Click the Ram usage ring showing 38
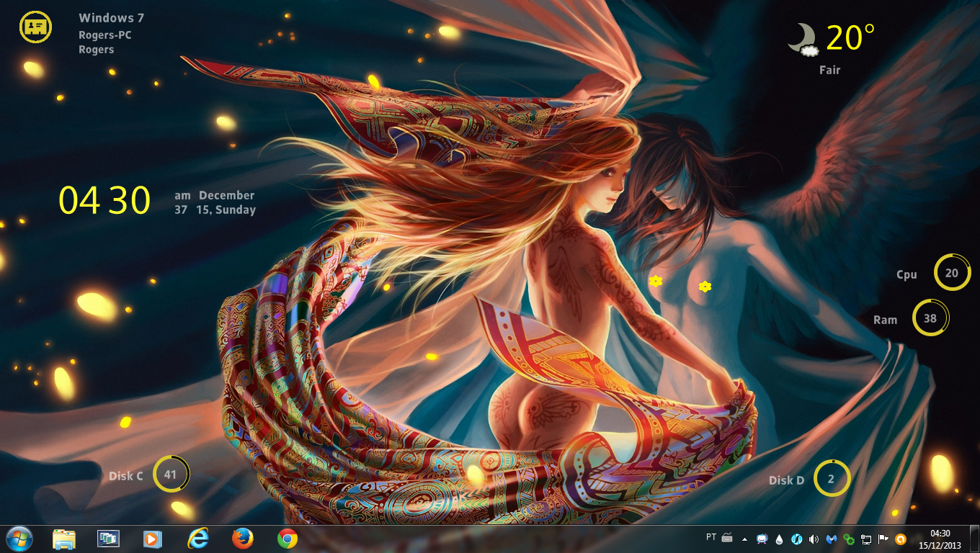Screen dimensions: 980x553 (930, 318)
